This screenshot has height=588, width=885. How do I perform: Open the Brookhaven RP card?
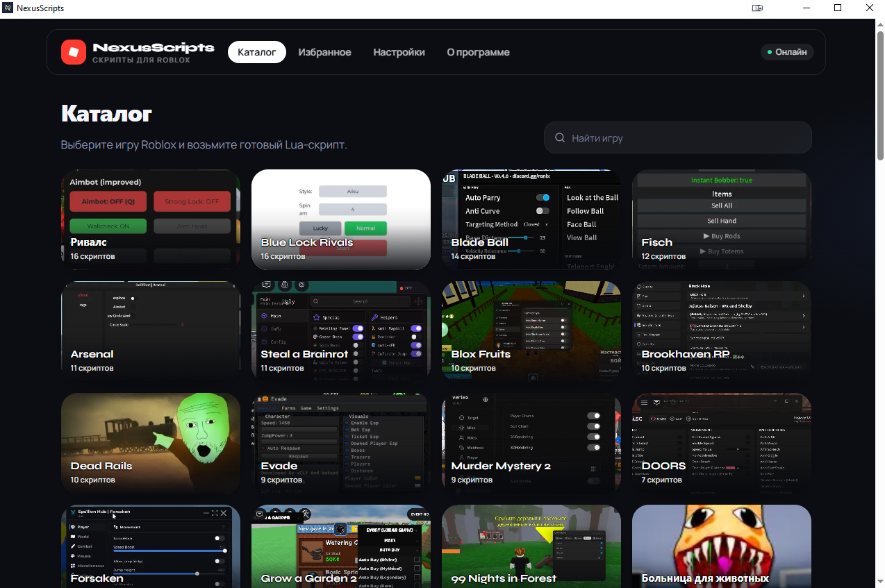point(722,331)
